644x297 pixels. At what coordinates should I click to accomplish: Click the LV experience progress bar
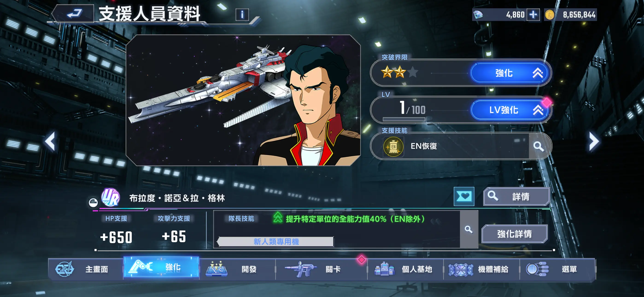tap(404, 119)
